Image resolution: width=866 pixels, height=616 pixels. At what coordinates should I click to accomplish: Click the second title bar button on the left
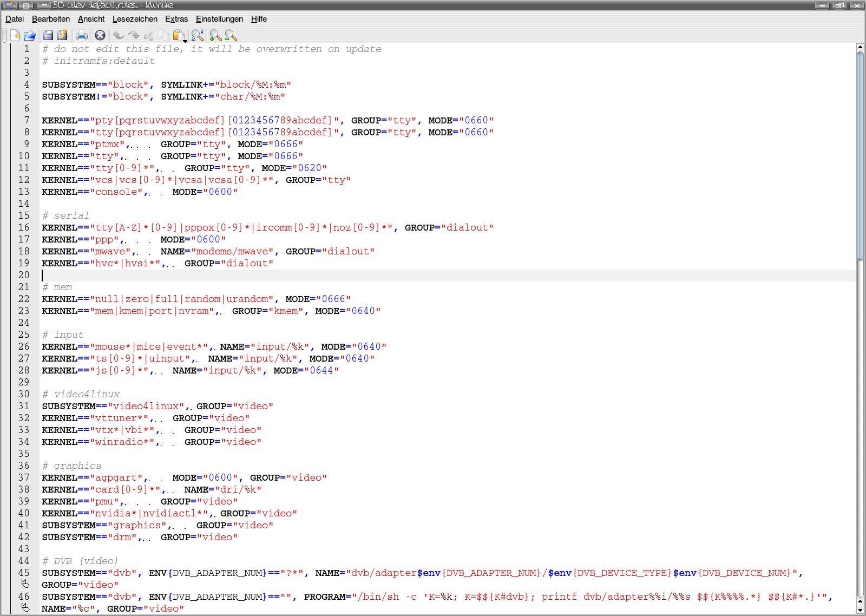(25, 5)
